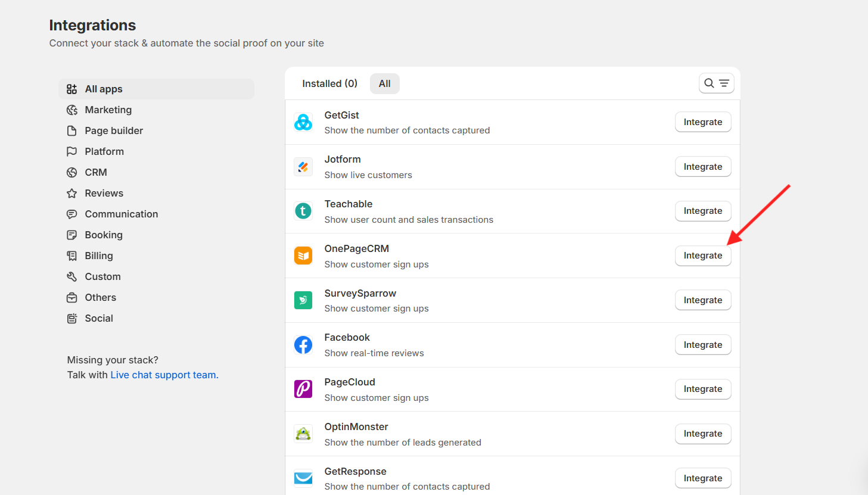Select the Marketing category

(157, 110)
